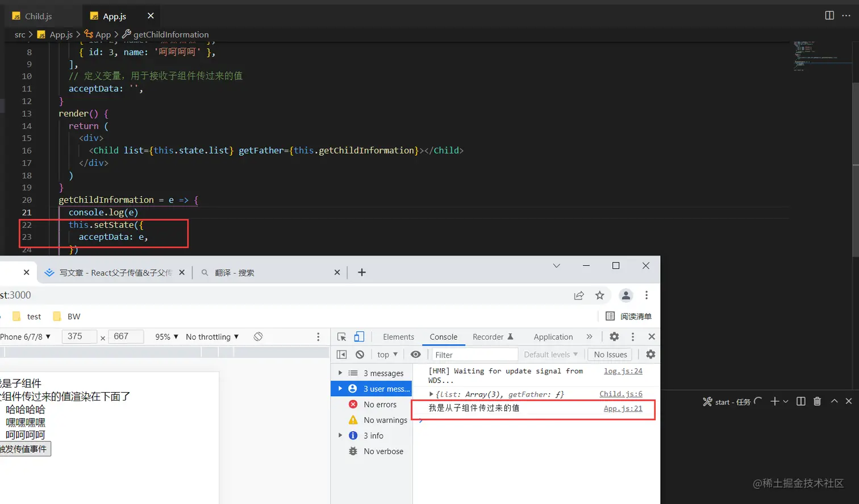The height and width of the screenshot is (504, 859).
Task: Open the Application panel tab
Action: tap(553, 337)
